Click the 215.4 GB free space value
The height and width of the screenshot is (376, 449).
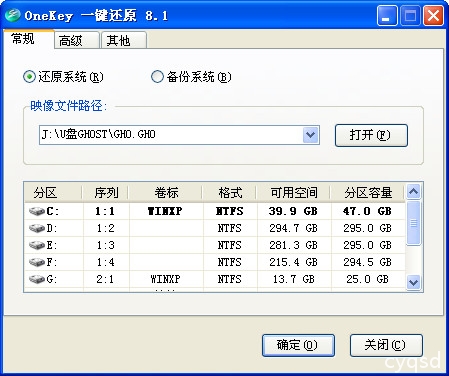[293, 262]
